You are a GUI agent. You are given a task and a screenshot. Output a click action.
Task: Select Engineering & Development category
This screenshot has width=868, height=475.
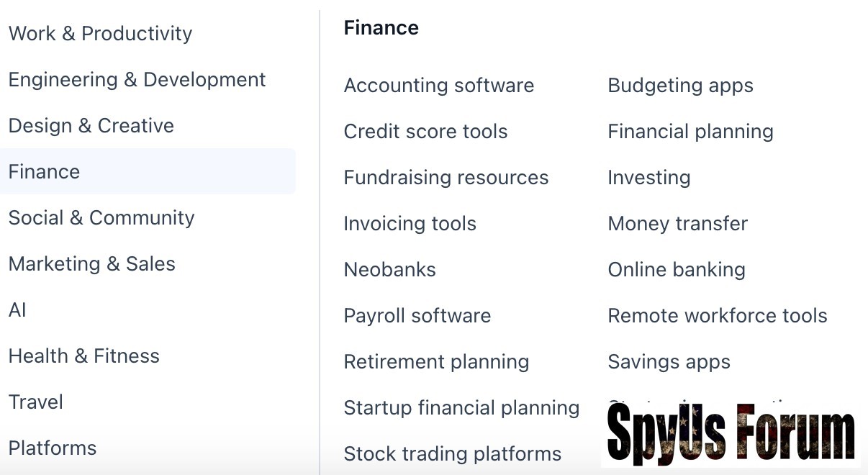click(x=137, y=80)
